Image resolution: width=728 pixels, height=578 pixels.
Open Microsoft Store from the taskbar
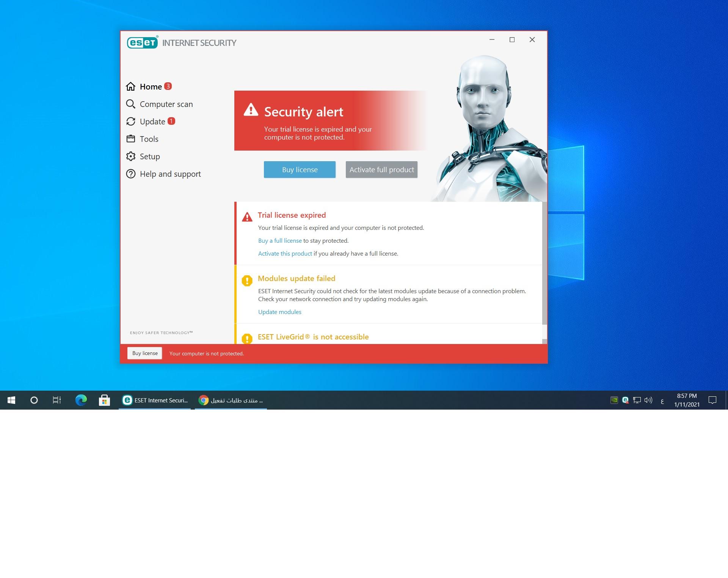[104, 400]
